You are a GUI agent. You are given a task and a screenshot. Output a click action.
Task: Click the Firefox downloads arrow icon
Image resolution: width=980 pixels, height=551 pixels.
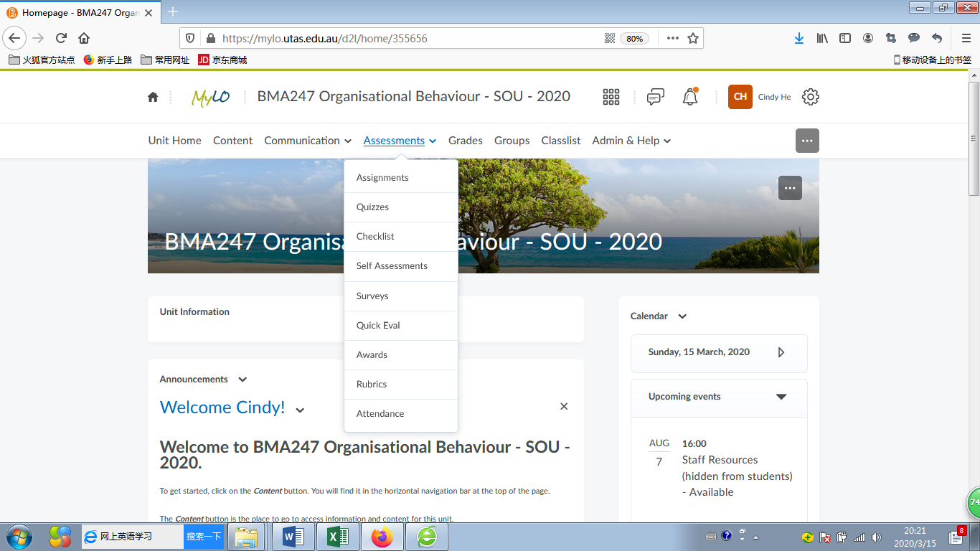point(798,39)
